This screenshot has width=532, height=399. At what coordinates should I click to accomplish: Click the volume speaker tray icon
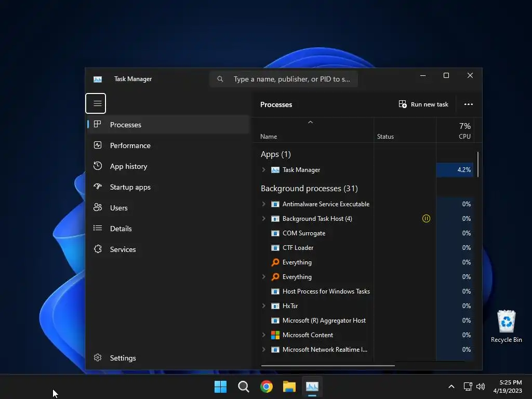coord(481,387)
